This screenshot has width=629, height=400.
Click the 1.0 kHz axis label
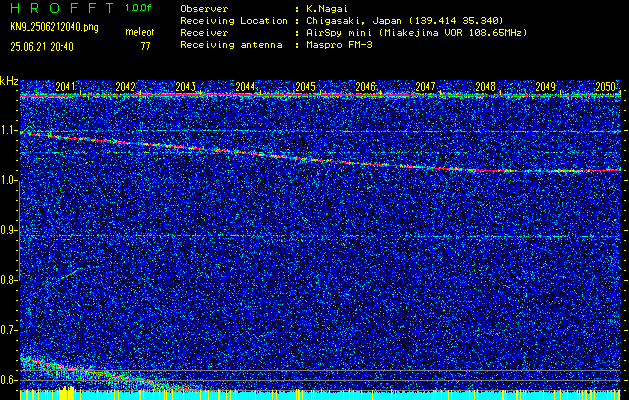pyautogui.click(x=9, y=180)
